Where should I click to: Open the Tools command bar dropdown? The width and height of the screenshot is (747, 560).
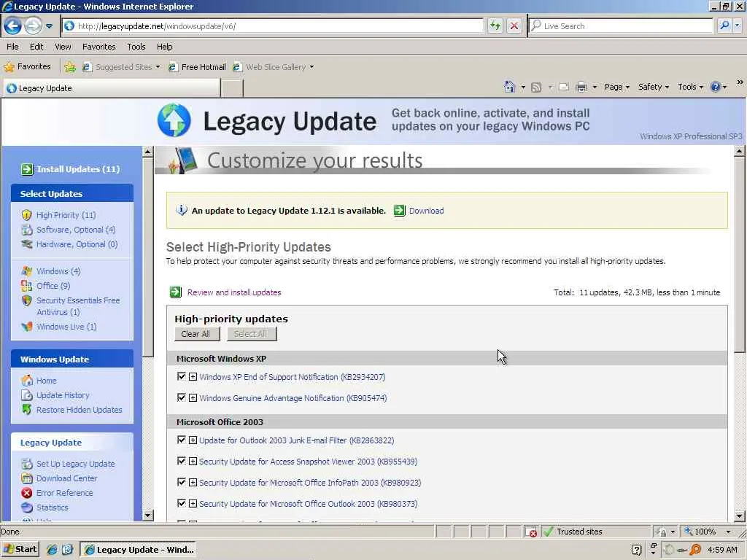690,87
